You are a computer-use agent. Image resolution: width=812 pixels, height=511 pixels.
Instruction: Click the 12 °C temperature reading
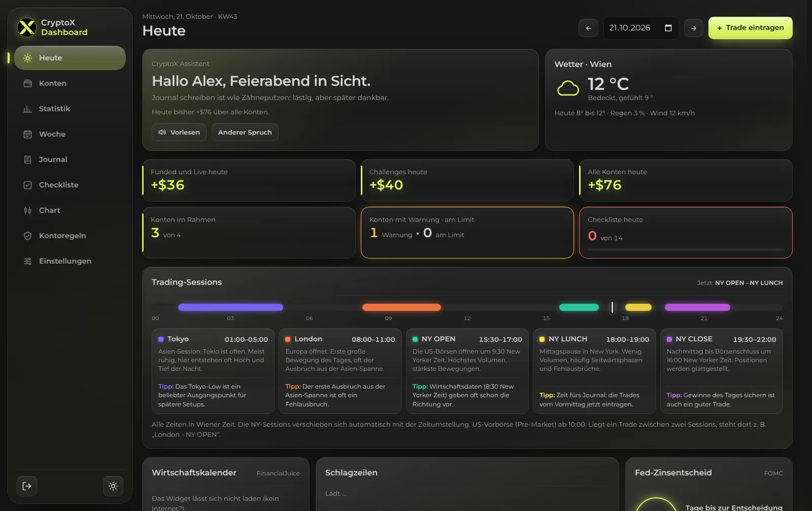608,84
